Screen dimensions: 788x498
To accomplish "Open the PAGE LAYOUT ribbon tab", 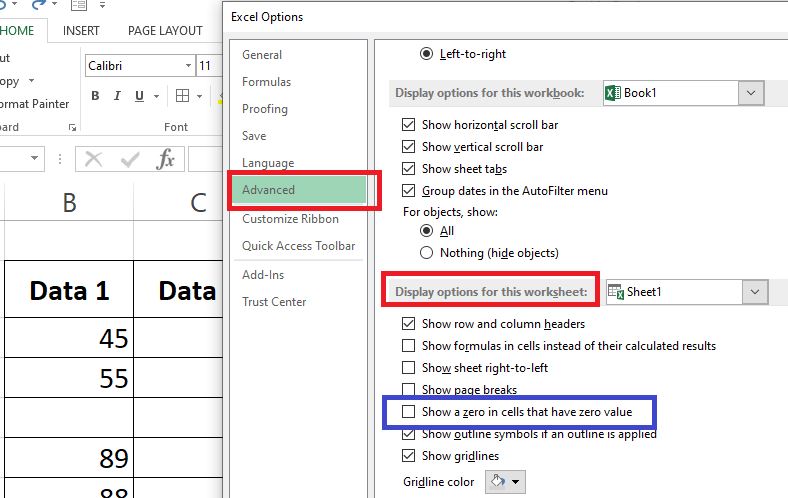I will 165,31.
